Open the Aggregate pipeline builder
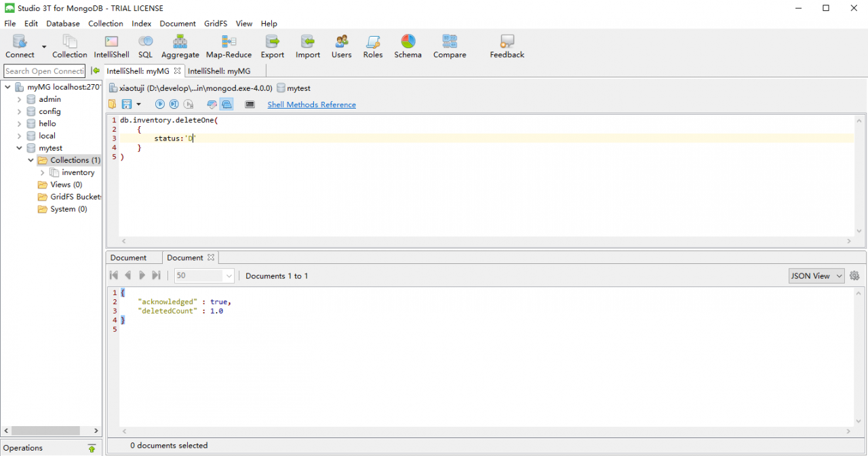Screen dimensions: 868x456 click(180, 46)
